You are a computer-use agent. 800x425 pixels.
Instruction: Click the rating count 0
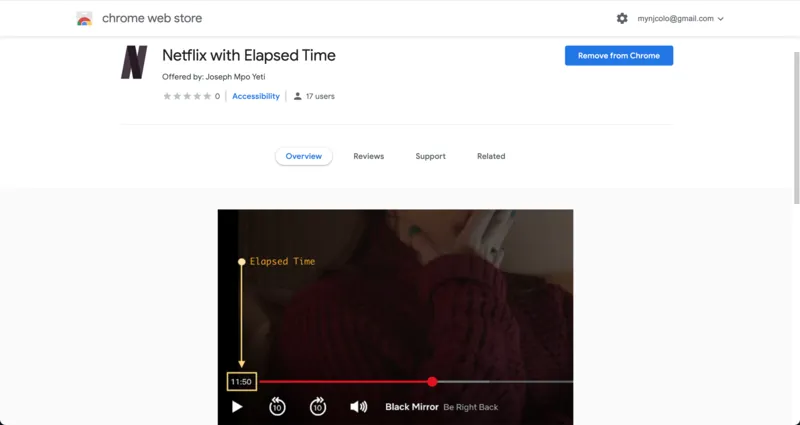pos(217,96)
